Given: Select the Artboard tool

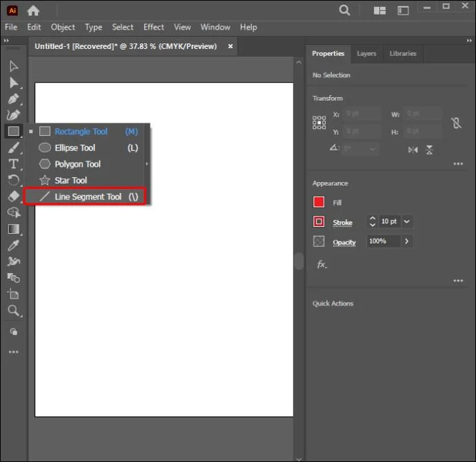Looking at the screenshot, I should coord(13,294).
